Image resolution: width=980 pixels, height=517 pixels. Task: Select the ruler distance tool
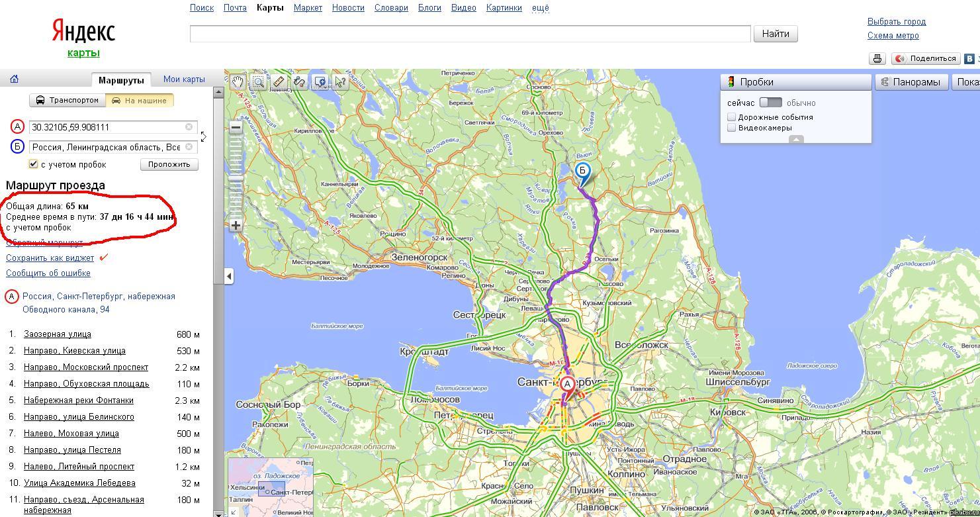pyautogui.click(x=279, y=82)
